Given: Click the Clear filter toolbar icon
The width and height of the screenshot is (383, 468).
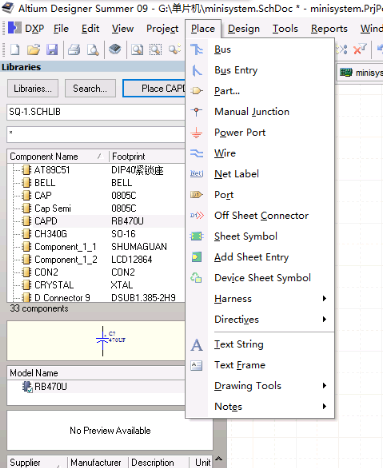Looking at the screenshot, I should coord(360,50).
